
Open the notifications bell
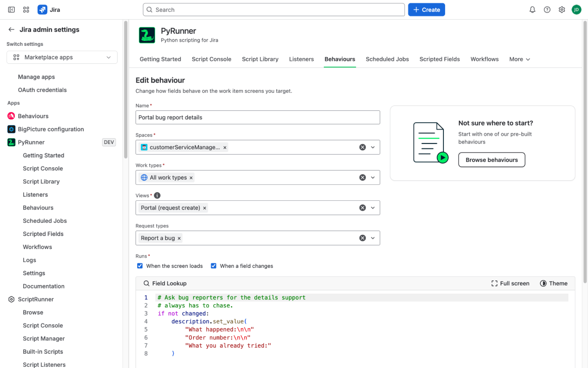pyautogui.click(x=532, y=10)
